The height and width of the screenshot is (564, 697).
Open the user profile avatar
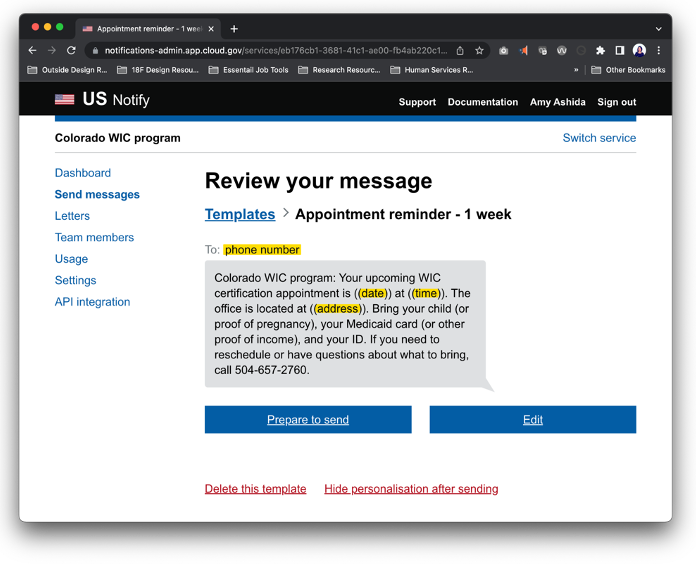tap(639, 51)
